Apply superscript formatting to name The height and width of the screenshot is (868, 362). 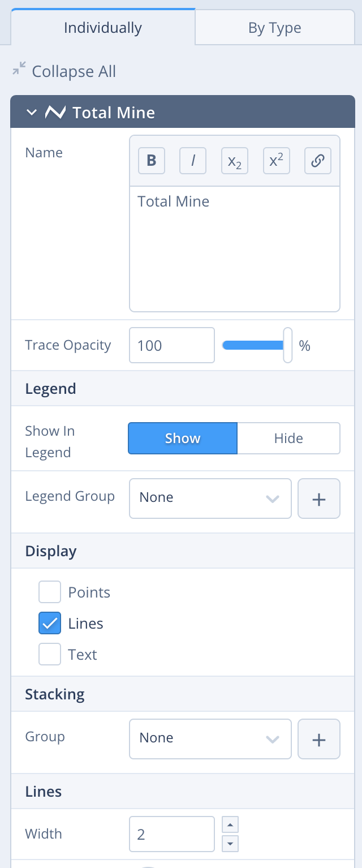tap(276, 161)
